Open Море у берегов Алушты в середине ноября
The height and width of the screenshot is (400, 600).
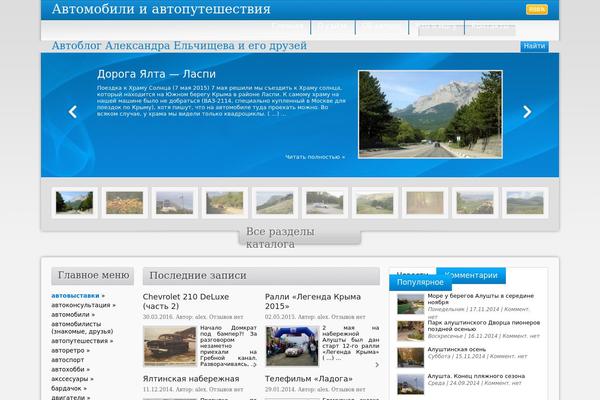click(481, 299)
